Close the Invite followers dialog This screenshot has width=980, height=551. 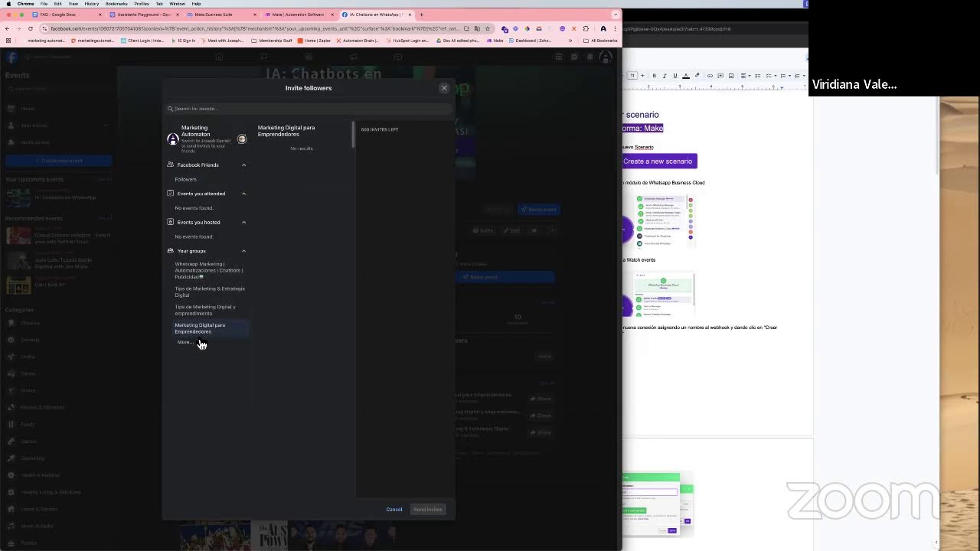(x=444, y=88)
